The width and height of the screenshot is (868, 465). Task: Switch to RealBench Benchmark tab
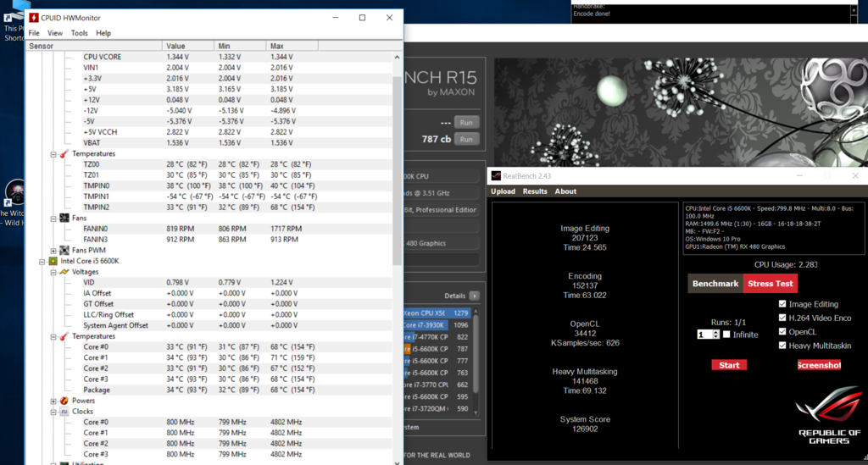[x=715, y=284]
